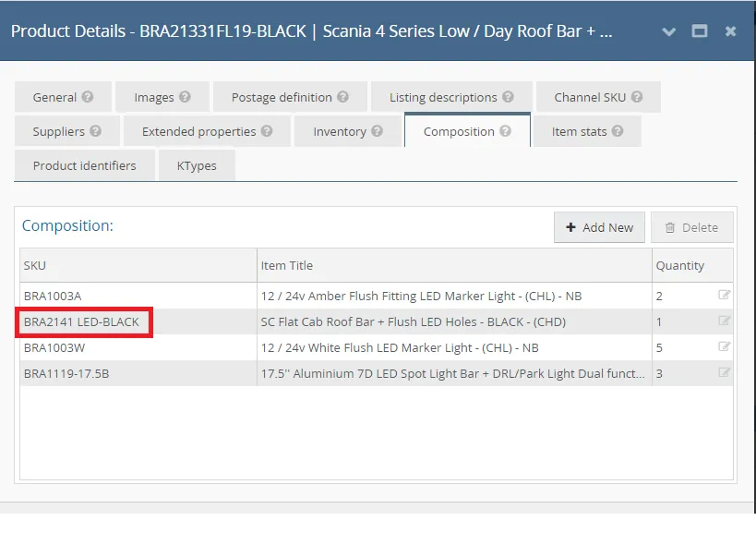Open help icon beside General tab

[88, 97]
